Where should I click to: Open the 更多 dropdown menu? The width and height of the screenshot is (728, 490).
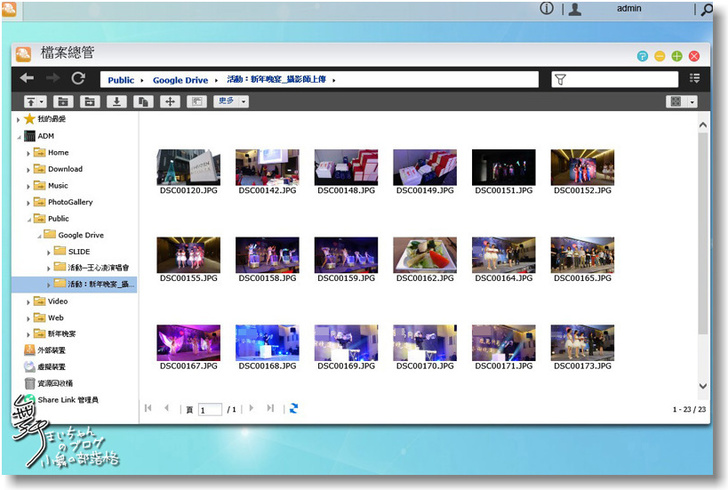tap(231, 101)
